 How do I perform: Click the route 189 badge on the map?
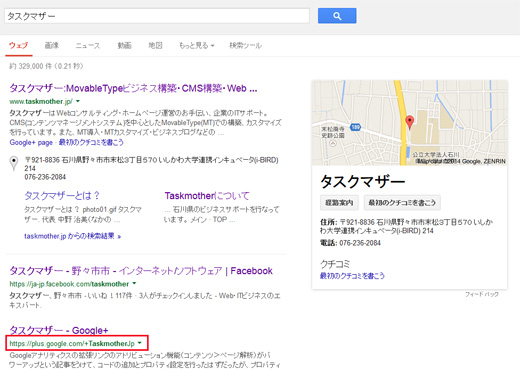click(355, 127)
